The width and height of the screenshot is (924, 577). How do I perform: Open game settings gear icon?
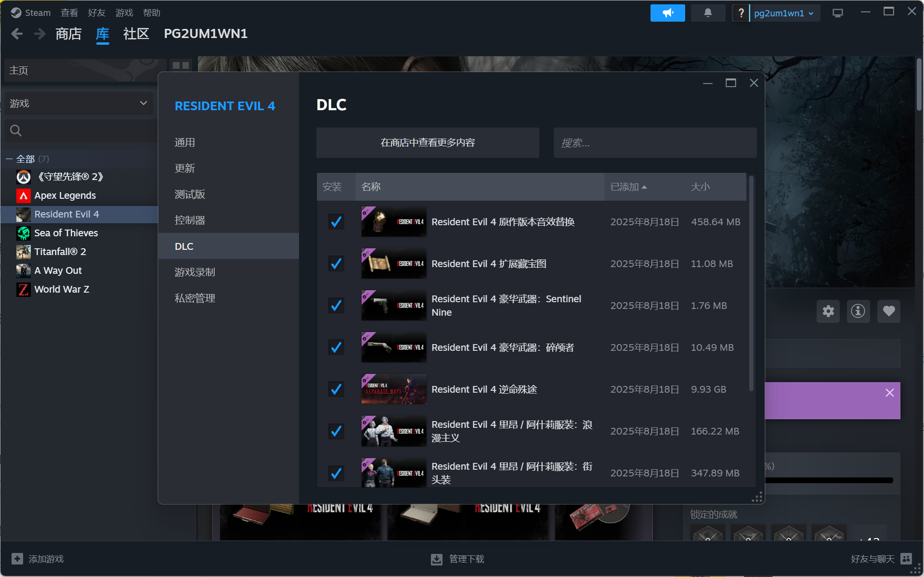point(828,311)
